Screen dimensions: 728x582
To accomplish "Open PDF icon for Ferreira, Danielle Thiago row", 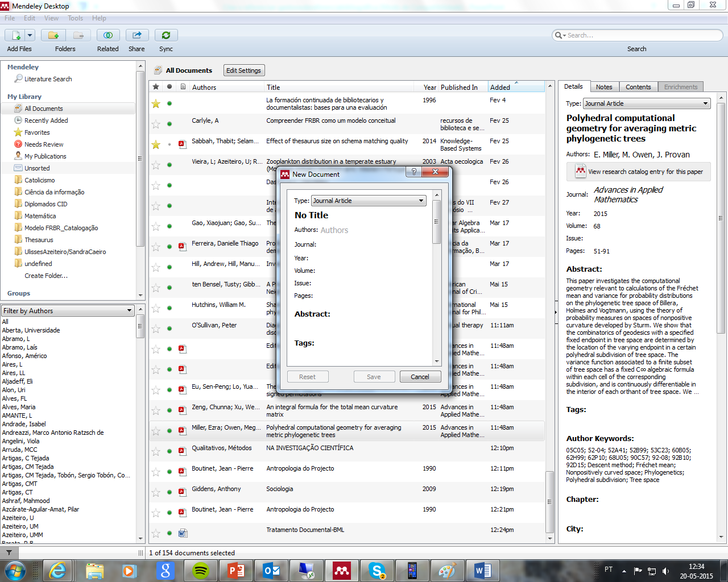I will click(183, 247).
